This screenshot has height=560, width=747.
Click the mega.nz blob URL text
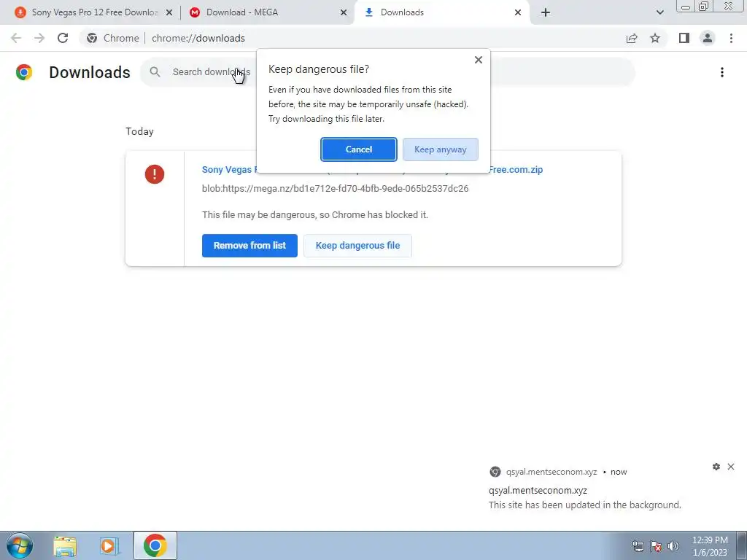click(x=335, y=189)
